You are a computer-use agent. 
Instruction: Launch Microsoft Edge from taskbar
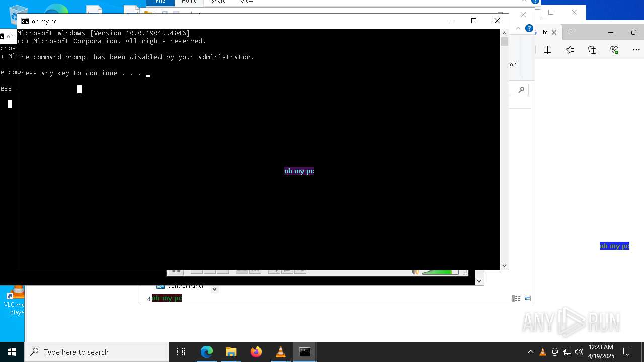[207, 352]
